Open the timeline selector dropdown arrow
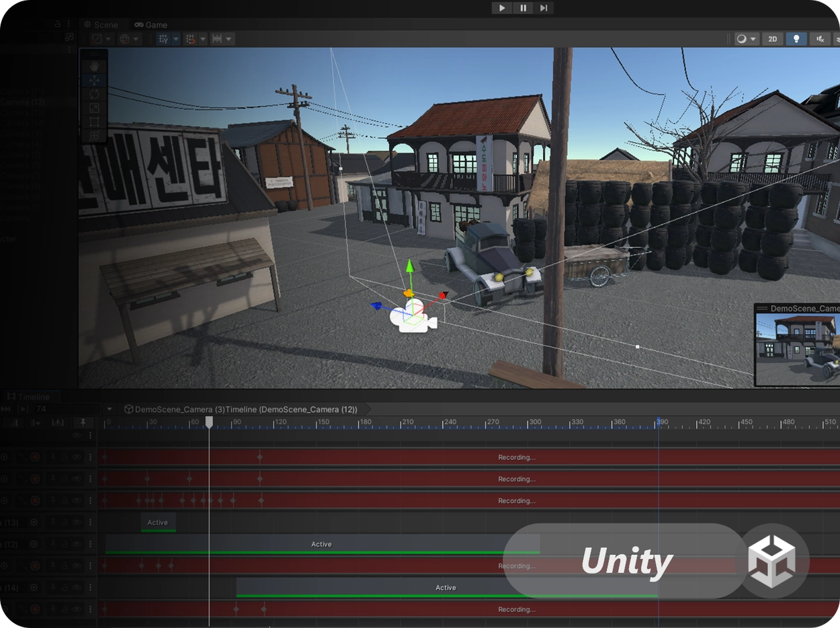 click(110, 409)
